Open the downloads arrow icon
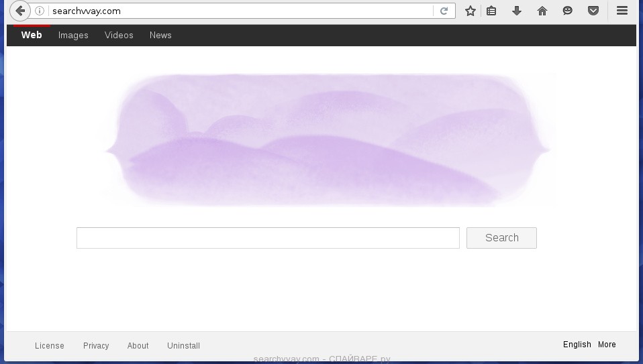 [x=517, y=11]
